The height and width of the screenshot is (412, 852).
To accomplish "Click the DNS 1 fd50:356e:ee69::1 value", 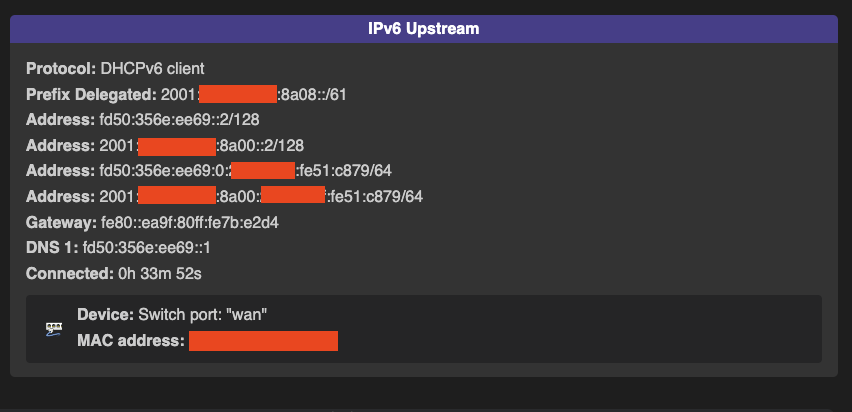I will pos(147,248).
